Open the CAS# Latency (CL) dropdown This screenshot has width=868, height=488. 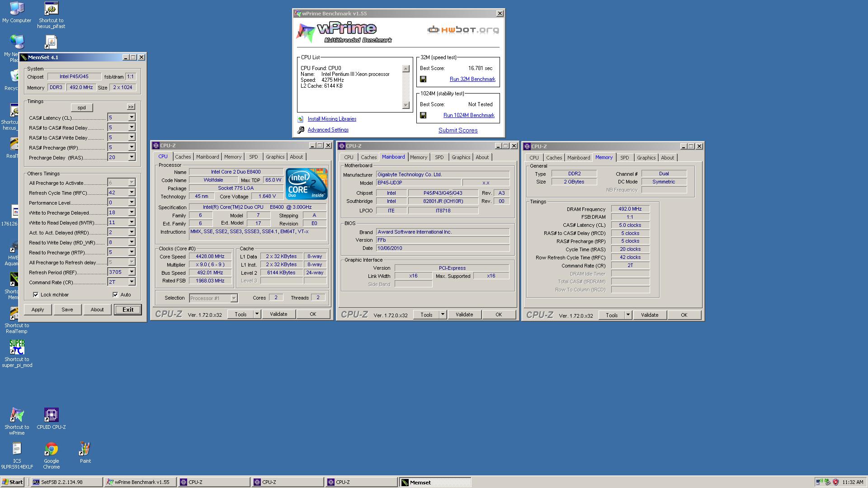(132, 117)
